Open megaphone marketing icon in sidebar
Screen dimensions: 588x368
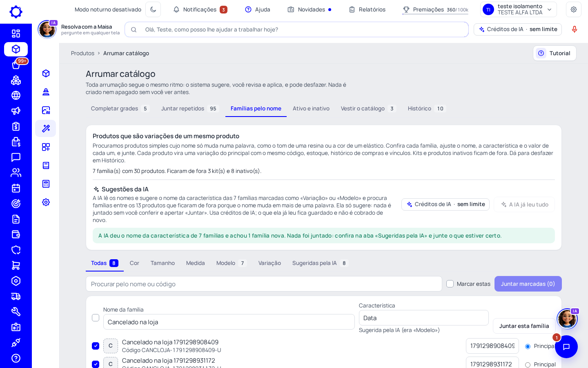pyautogui.click(x=16, y=111)
